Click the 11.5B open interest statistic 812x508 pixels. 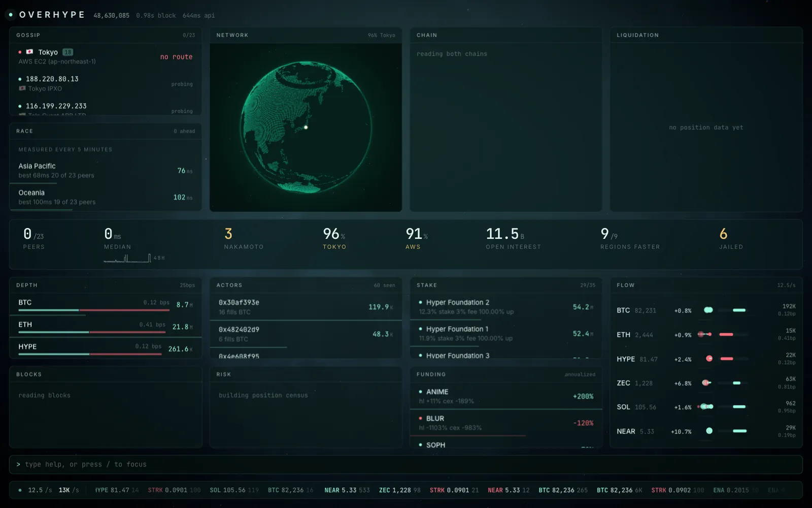[x=513, y=239]
